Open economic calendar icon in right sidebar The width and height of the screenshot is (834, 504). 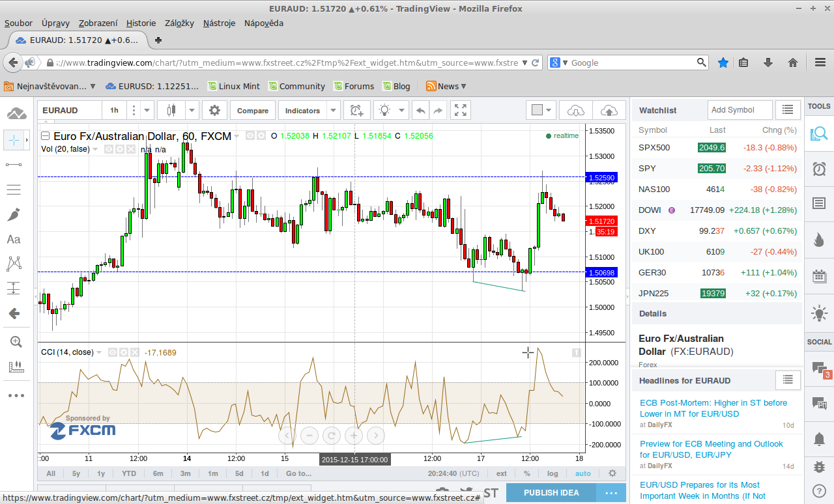point(819,275)
